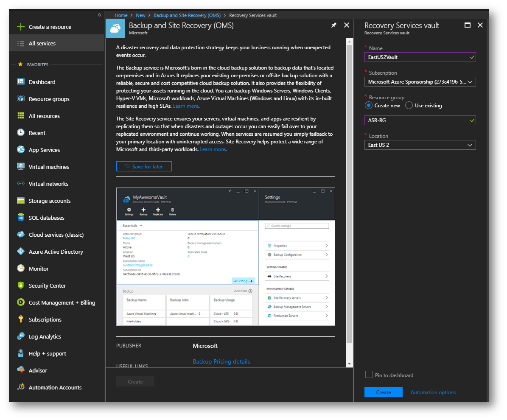Screen dimensions: 507x420
Task: Click the New breadcrumb link
Action: tap(141, 15)
